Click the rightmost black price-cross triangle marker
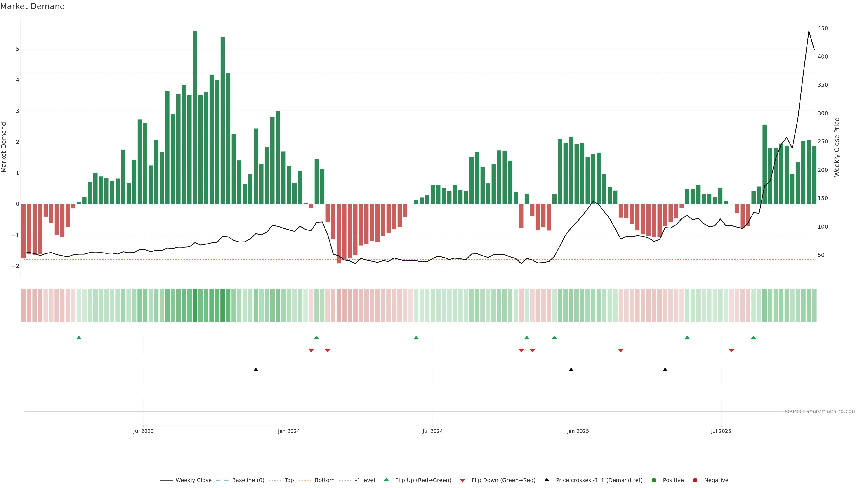Image resolution: width=868 pixels, height=488 pixels. click(x=665, y=370)
